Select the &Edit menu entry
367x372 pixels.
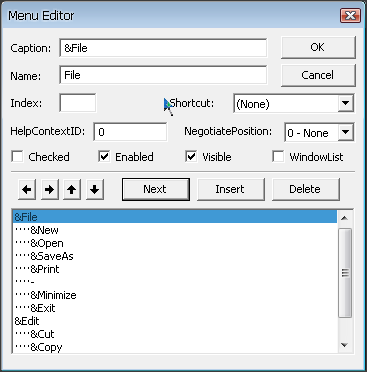pos(175,321)
